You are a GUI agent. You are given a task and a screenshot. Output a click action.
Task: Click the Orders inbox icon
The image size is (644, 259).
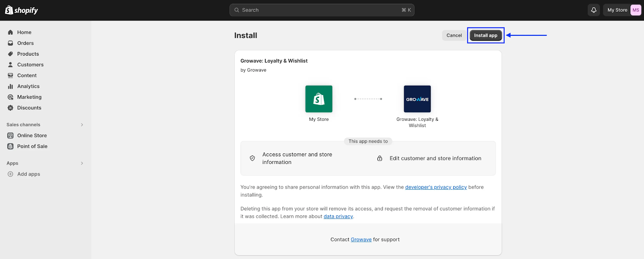(10, 43)
